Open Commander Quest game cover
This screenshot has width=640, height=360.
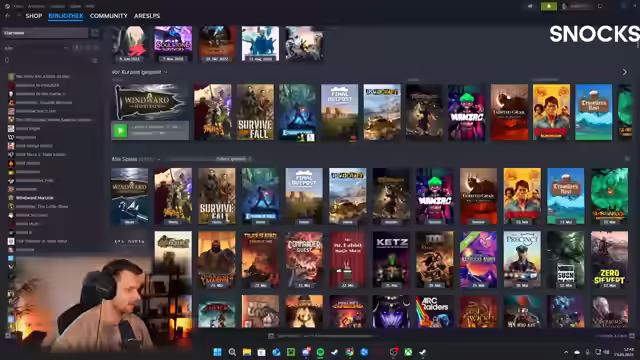pos(304,260)
